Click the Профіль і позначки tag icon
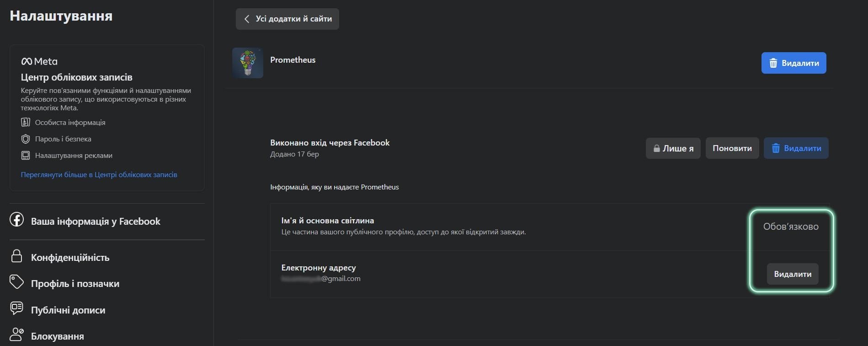Viewport: 868px width, 346px height. [17, 282]
